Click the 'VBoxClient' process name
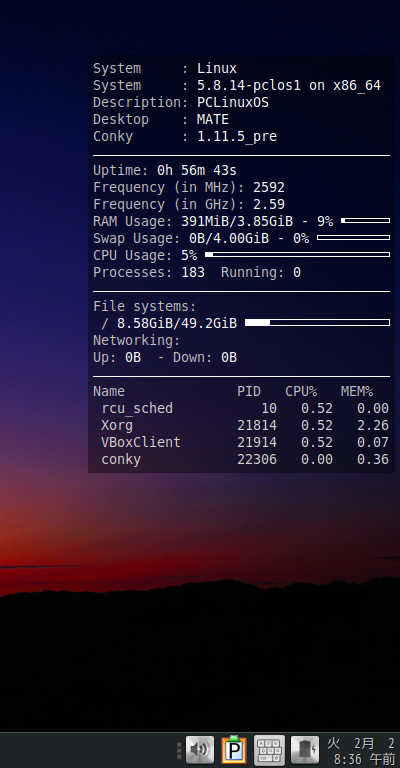The image size is (400, 768). pyautogui.click(x=141, y=442)
